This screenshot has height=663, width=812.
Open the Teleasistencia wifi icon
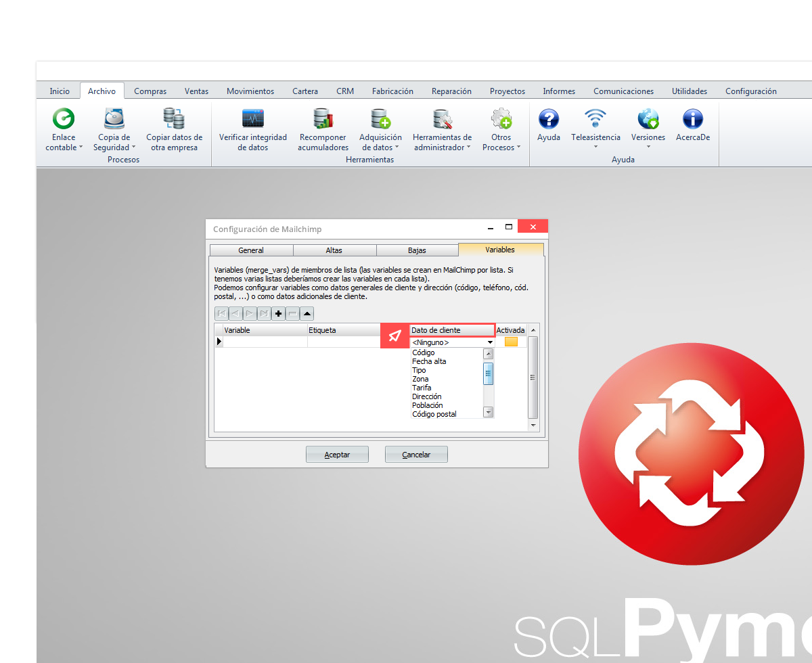click(x=595, y=120)
